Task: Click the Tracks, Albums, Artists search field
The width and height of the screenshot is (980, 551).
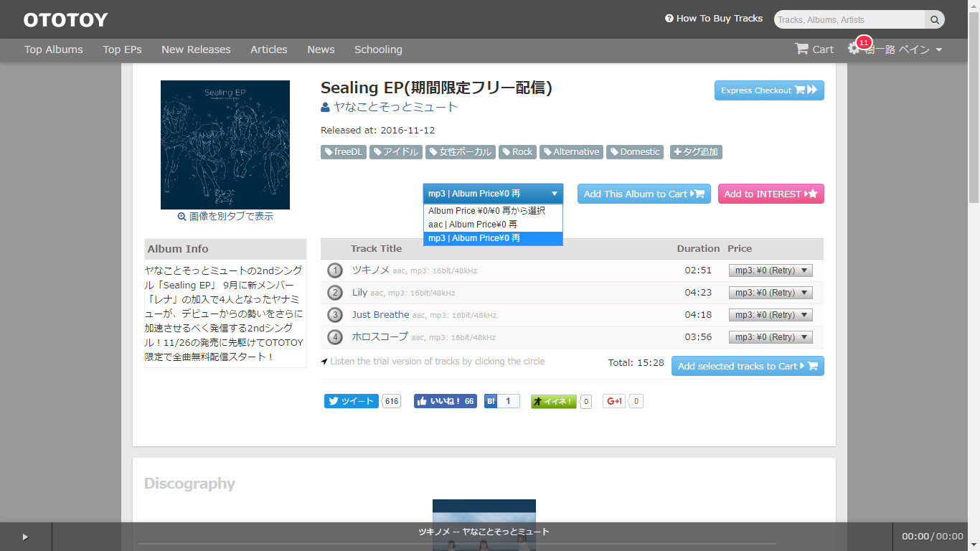Action: (x=849, y=20)
